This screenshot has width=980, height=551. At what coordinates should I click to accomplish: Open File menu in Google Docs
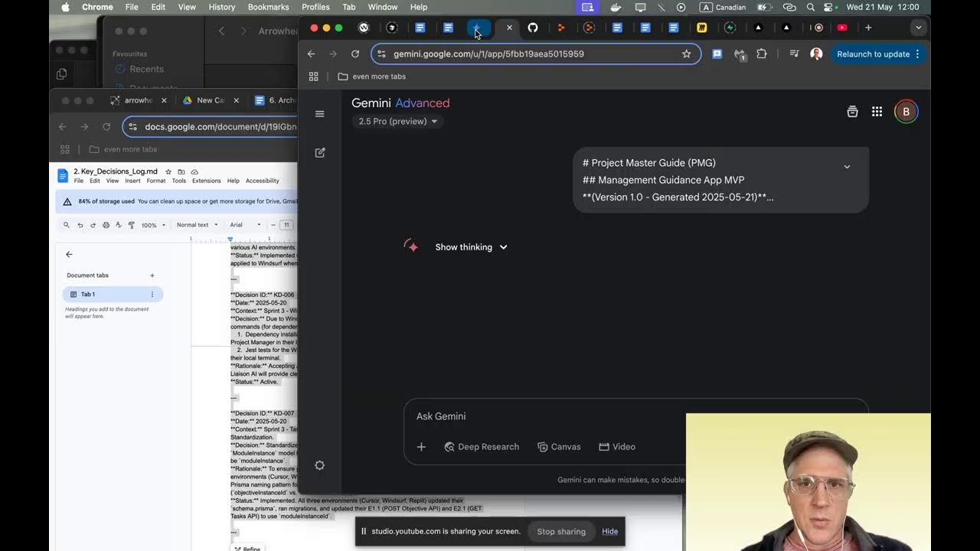click(79, 181)
